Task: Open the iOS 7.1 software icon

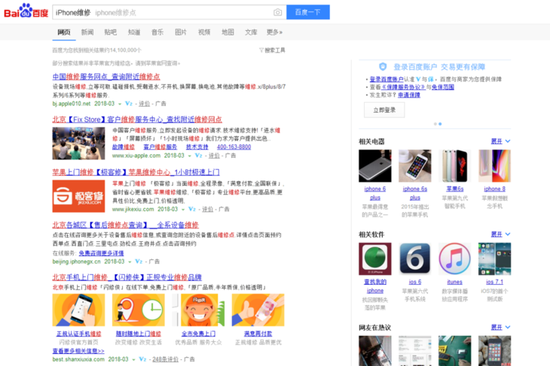Action: tap(495, 259)
